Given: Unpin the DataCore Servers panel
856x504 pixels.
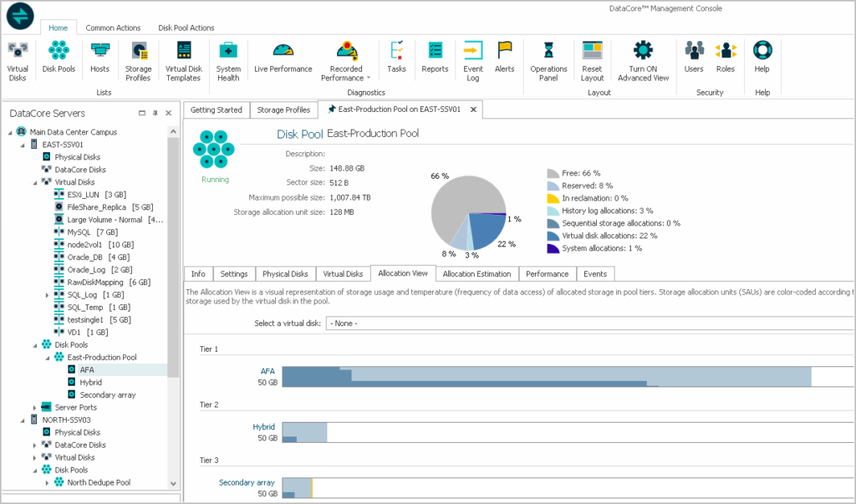Looking at the screenshot, I should click(x=155, y=111).
